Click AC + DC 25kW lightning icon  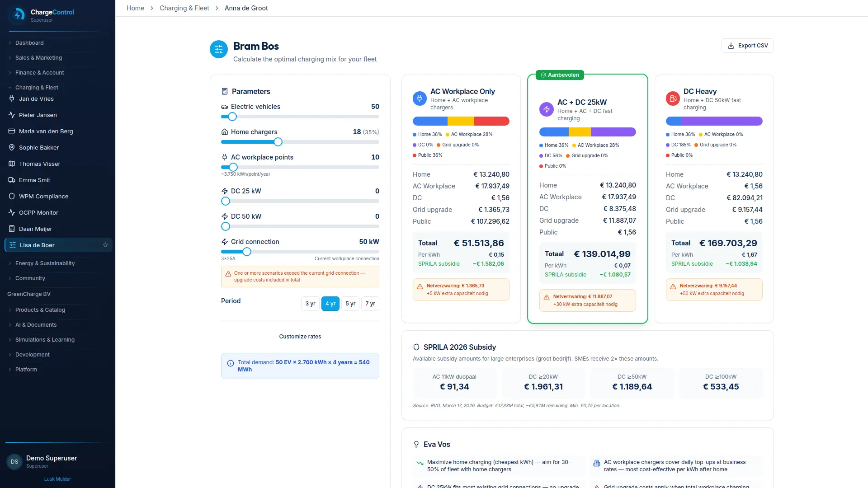[546, 109]
